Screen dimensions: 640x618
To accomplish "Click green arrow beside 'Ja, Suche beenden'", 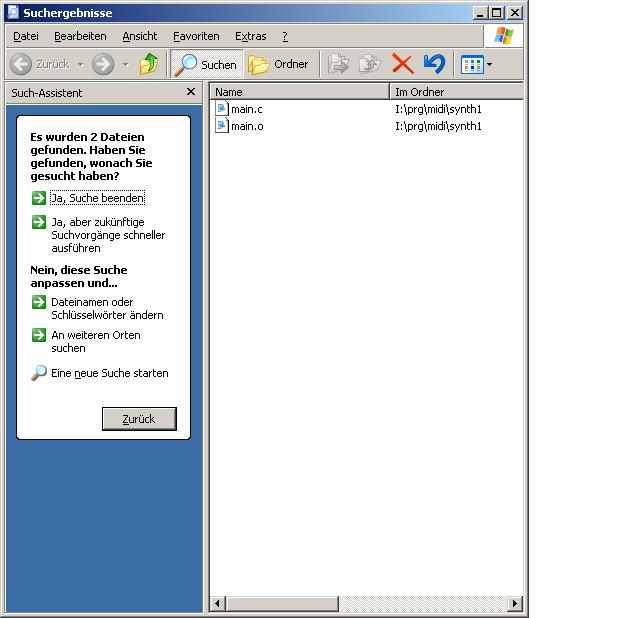I will 39,198.
